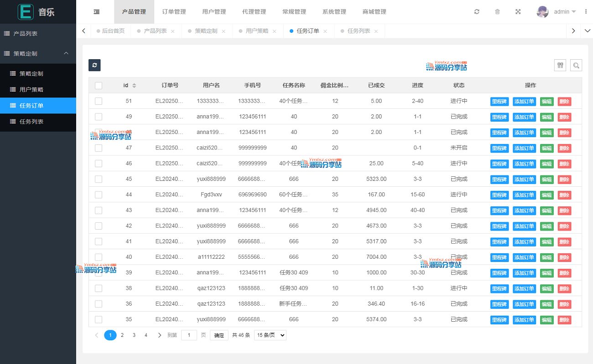Switch to the 订单管理 top menu
The height and width of the screenshot is (364, 593).
pyautogui.click(x=174, y=12)
